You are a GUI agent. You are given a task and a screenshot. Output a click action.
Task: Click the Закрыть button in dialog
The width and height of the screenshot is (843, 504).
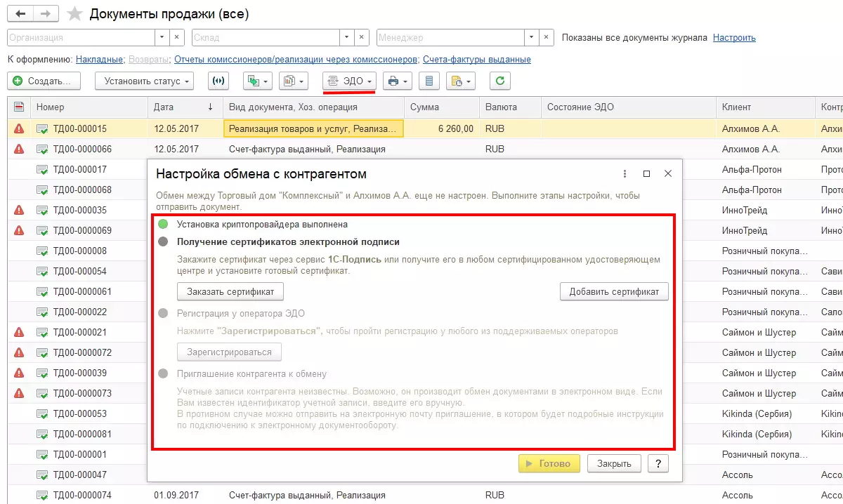click(614, 463)
